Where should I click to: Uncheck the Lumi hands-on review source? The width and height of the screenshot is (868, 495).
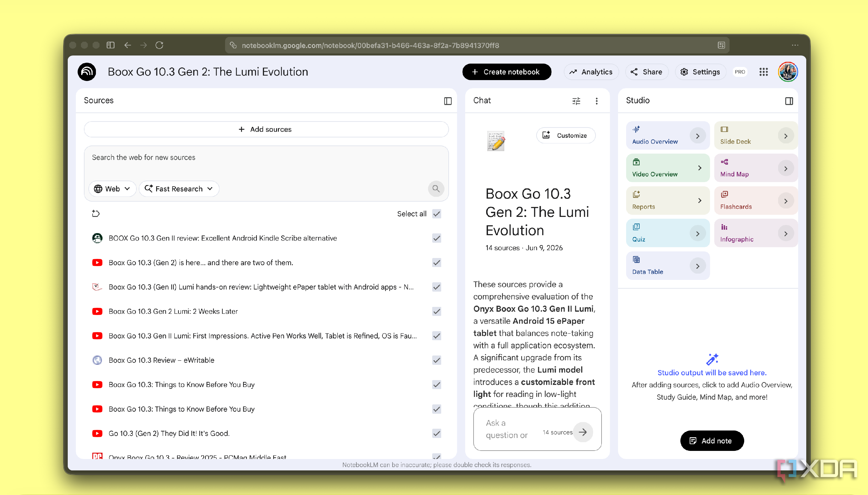coord(437,287)
